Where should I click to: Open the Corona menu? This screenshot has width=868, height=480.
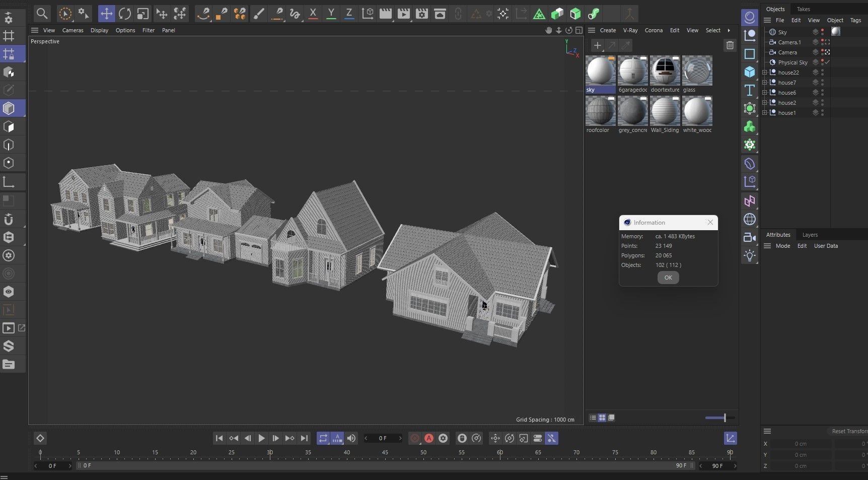point(654,30)
